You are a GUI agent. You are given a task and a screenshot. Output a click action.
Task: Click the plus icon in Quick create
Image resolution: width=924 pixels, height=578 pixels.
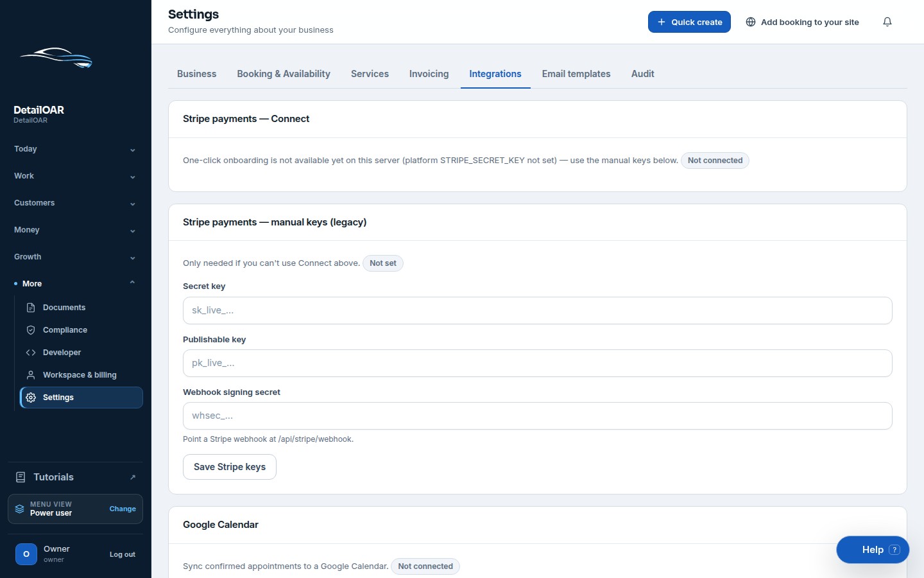662,22
